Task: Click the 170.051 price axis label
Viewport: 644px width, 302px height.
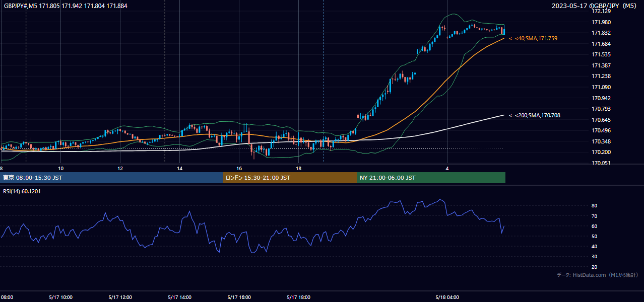Action: (601, 163)
